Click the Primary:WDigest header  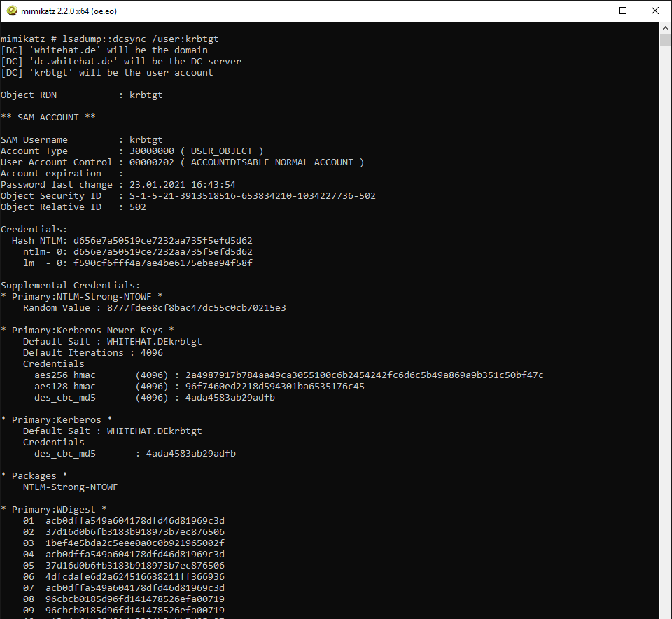click(54, 509)
